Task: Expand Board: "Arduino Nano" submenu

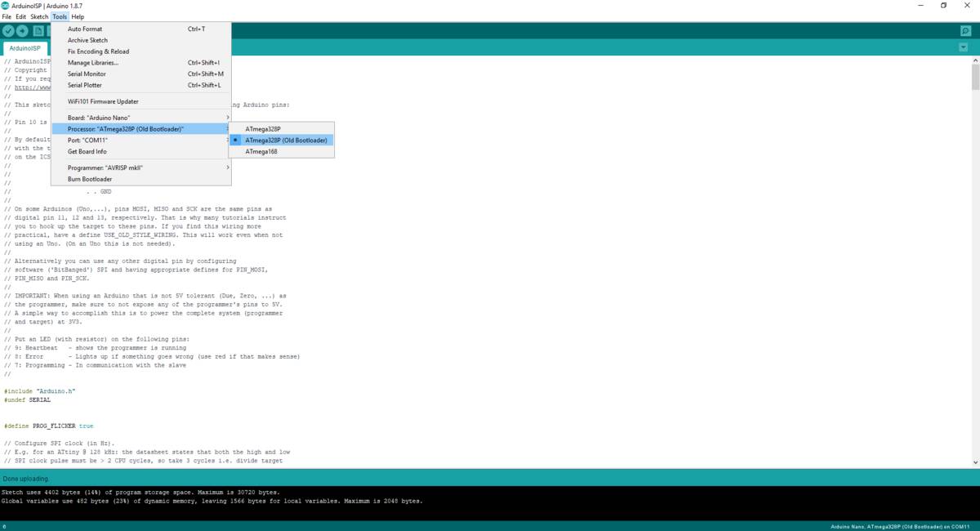Action: point(141,118)
